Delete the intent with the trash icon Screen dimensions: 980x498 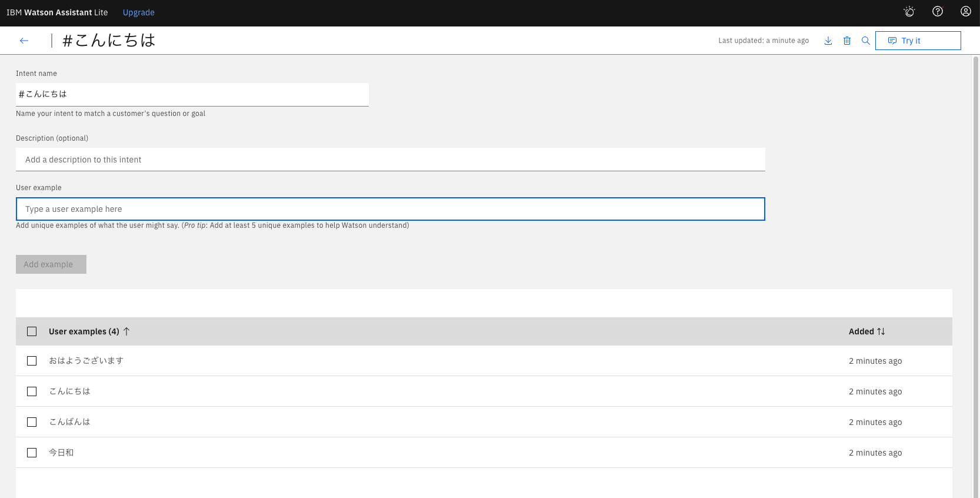tap(847, 41)
